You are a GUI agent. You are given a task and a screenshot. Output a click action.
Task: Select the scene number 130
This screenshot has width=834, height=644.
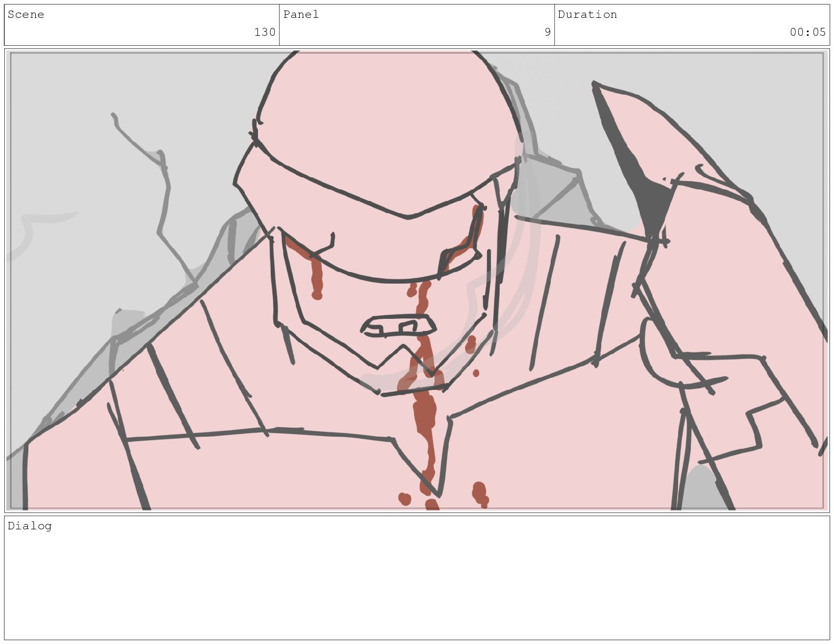pyautogui.click(x=265, y=32)
